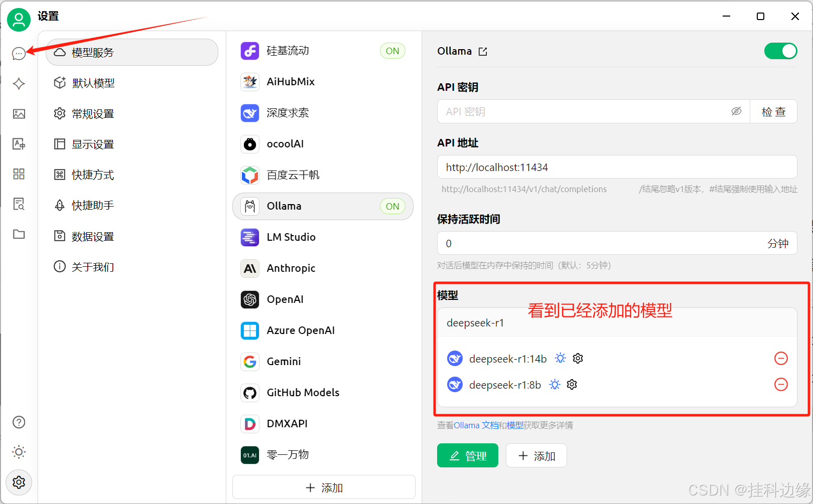This screenshot has width=813, height=504.
Task: Select the Azure OpenAI provider
Action: pyautogui.click(x=323, y=330)
